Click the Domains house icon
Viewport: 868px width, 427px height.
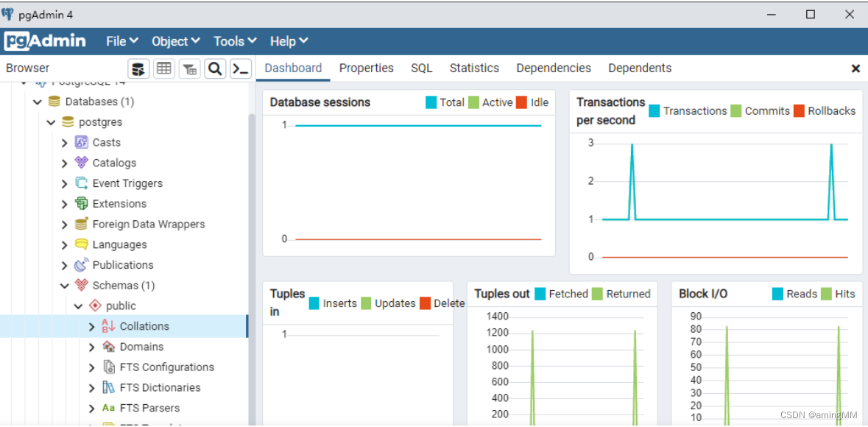[108, 347]
